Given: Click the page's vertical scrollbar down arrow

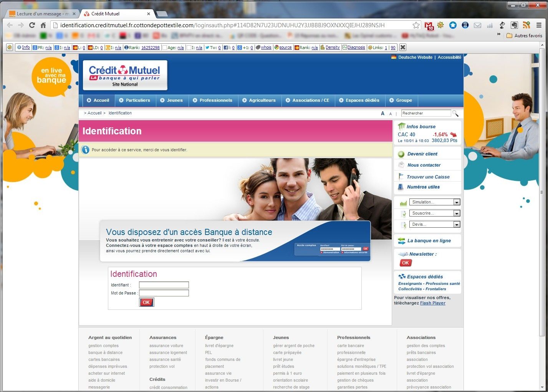Looking at the screenshot, I should click(542, 387).
